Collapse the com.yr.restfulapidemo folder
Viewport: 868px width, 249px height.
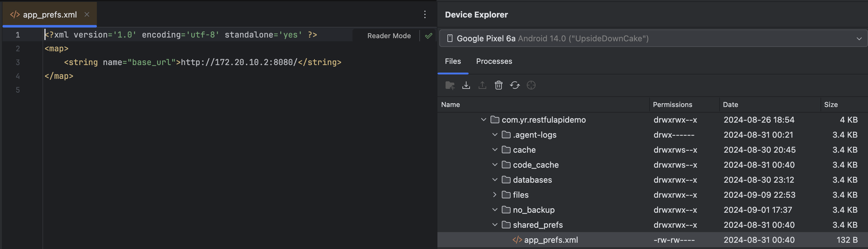[484, 120]
